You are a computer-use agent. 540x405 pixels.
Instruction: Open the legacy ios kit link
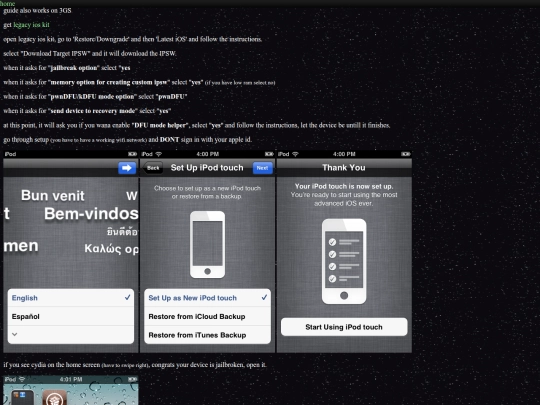tap(31, 25)
